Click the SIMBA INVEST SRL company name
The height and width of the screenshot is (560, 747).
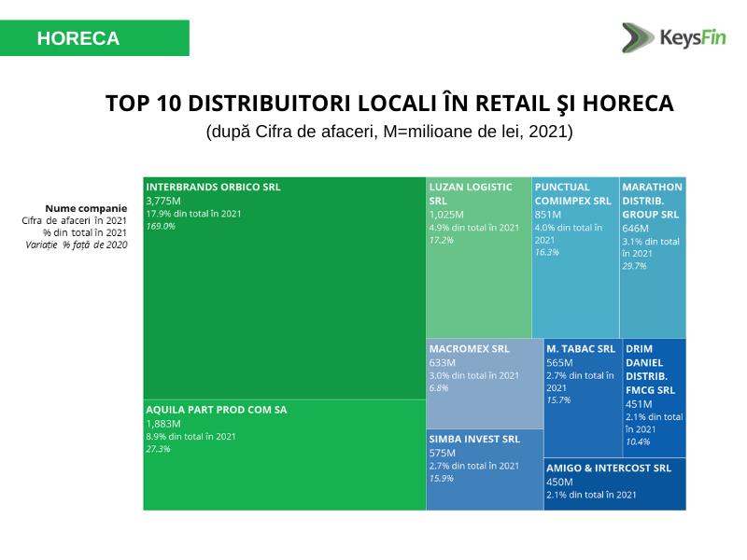474,439
